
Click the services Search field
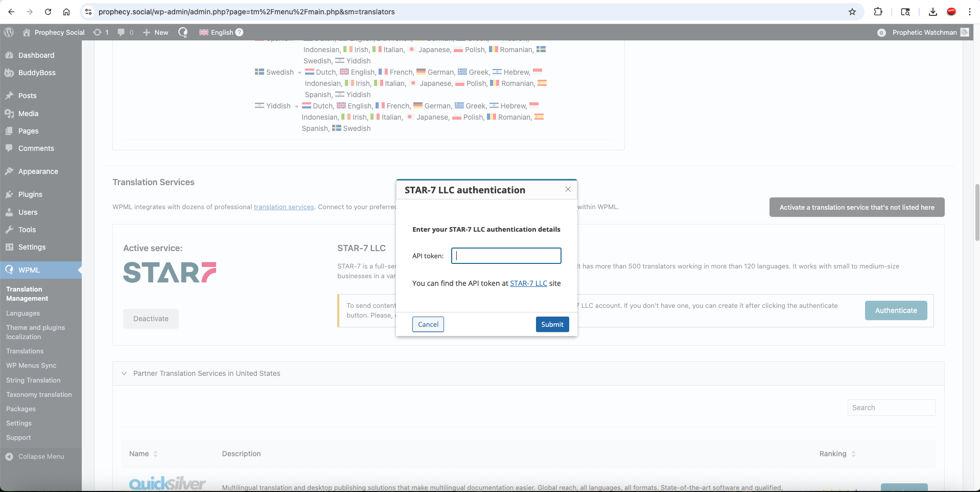[891, 408]
